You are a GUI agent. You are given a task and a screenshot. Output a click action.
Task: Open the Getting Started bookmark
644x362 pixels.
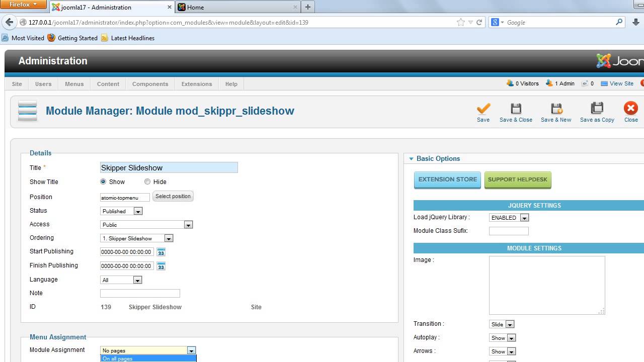click(x=72, y=38)
